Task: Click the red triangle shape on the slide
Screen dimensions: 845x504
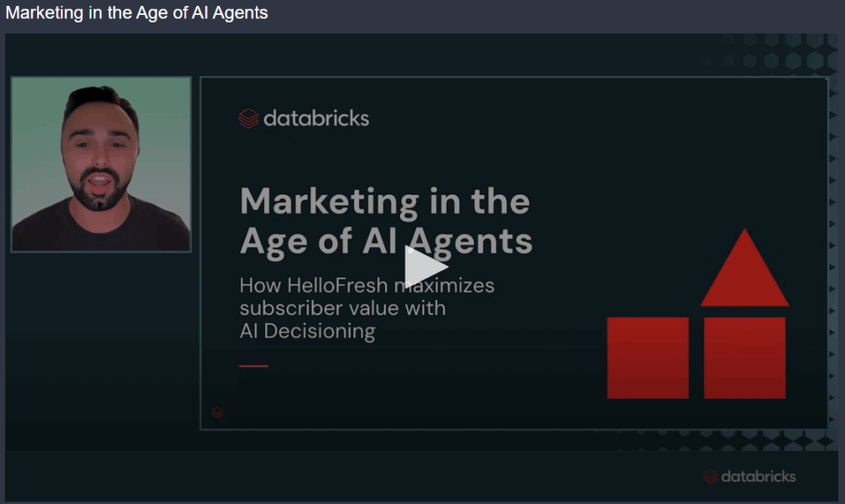Action: [744, 272]
